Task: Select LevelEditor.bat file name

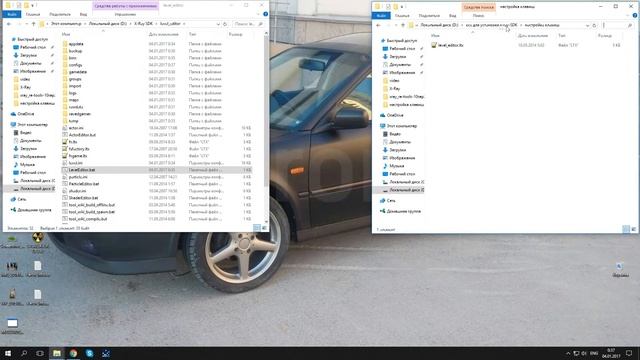Action: 82,170
